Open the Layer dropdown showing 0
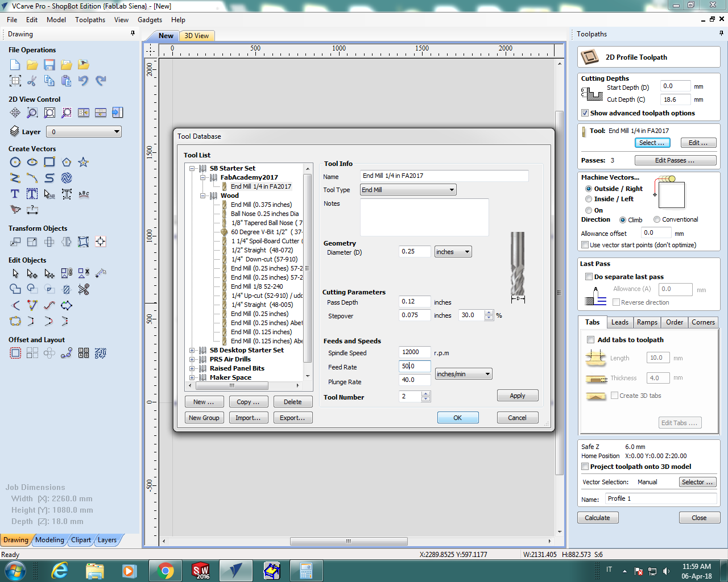This screenshot has height=582, width=728. click(x=84, y=132)
